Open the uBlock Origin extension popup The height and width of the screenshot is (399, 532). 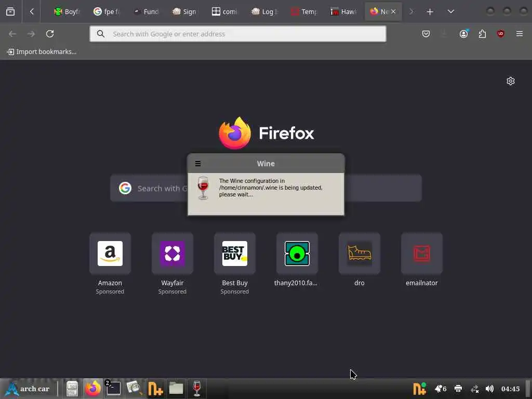tap(501, 34)
